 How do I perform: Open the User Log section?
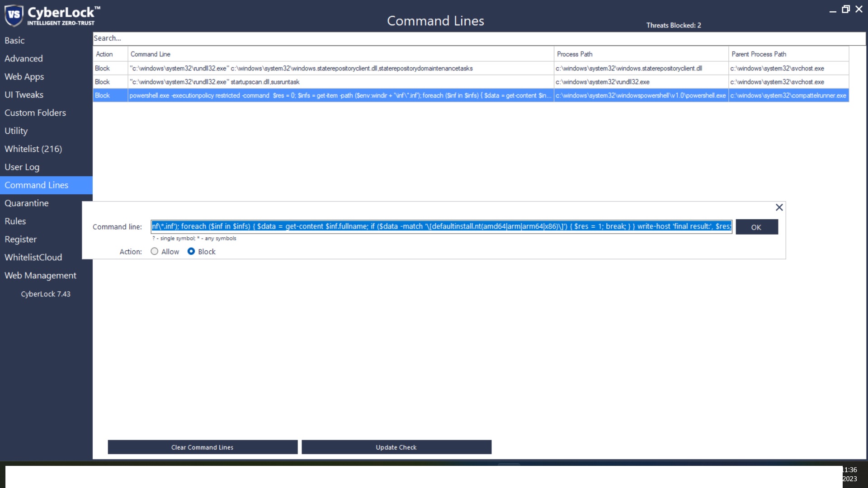(22, 167)
